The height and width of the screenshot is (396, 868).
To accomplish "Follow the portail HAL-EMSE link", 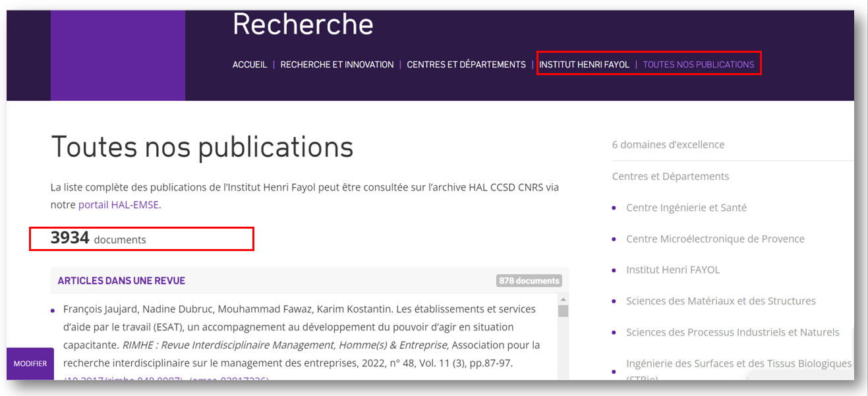I will [119, 205].
